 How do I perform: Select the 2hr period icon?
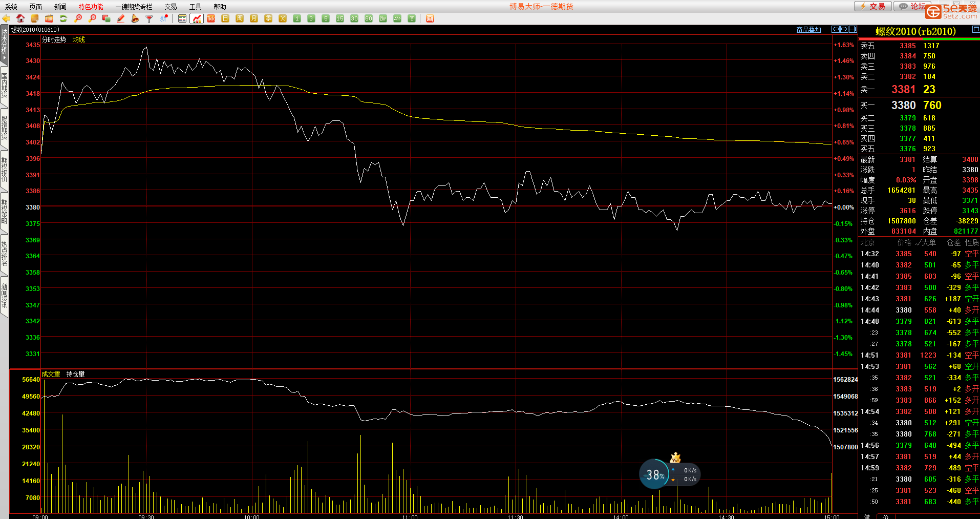(383, 18)
